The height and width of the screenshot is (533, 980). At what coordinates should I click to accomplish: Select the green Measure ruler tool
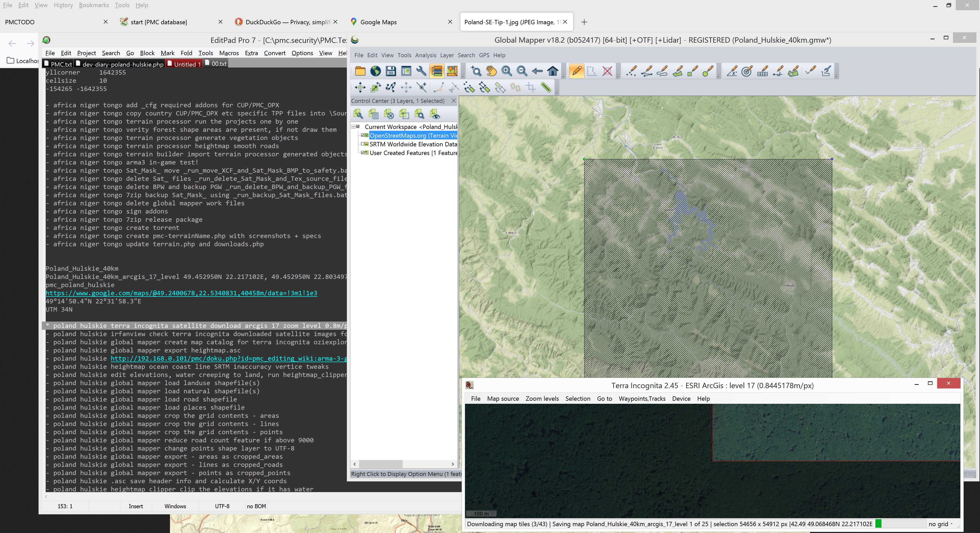[546, 88]
